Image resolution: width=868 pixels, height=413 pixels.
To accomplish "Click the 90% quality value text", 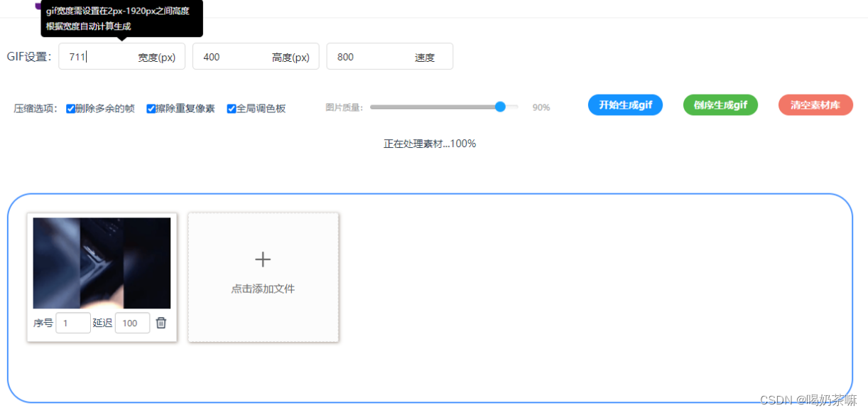I will click(x=541, y=107).
